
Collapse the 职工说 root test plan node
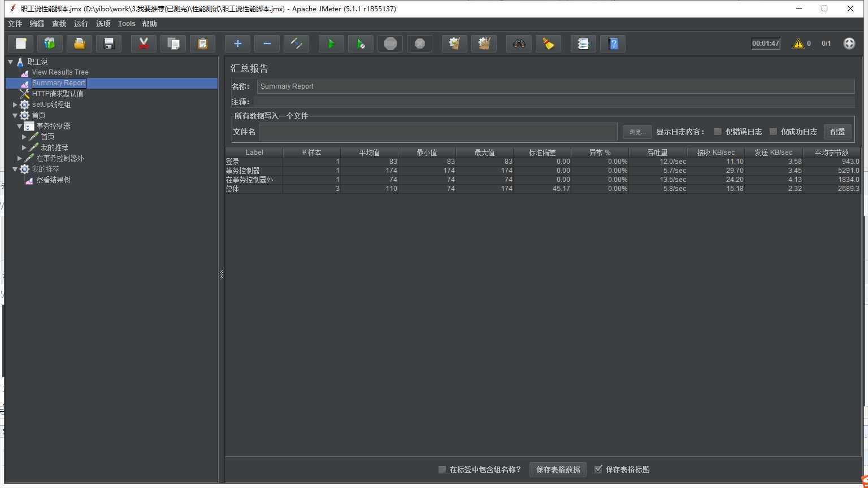click(11, 62)
